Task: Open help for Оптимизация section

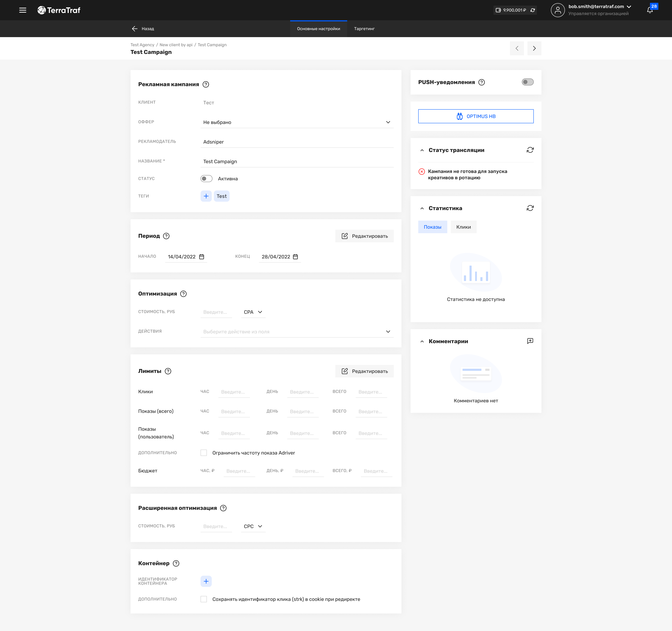Action: click(x=184, y=294)
